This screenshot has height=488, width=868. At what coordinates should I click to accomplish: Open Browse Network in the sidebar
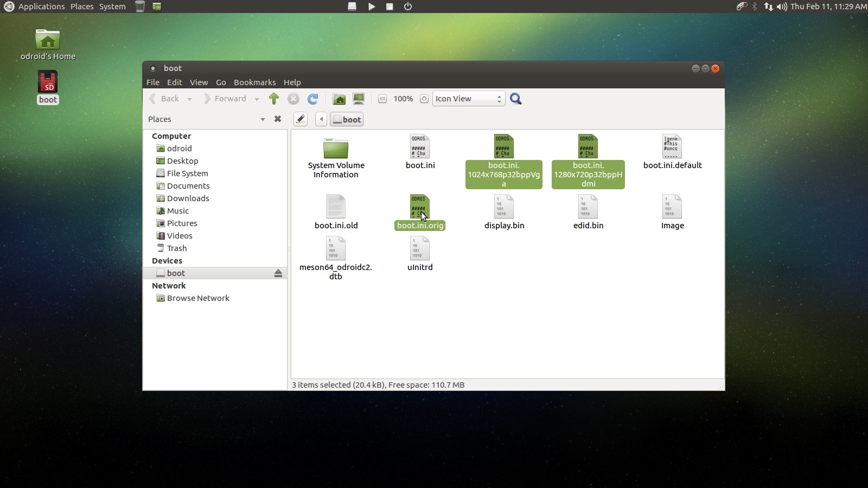pyautogui.click(x=197, y=298)
